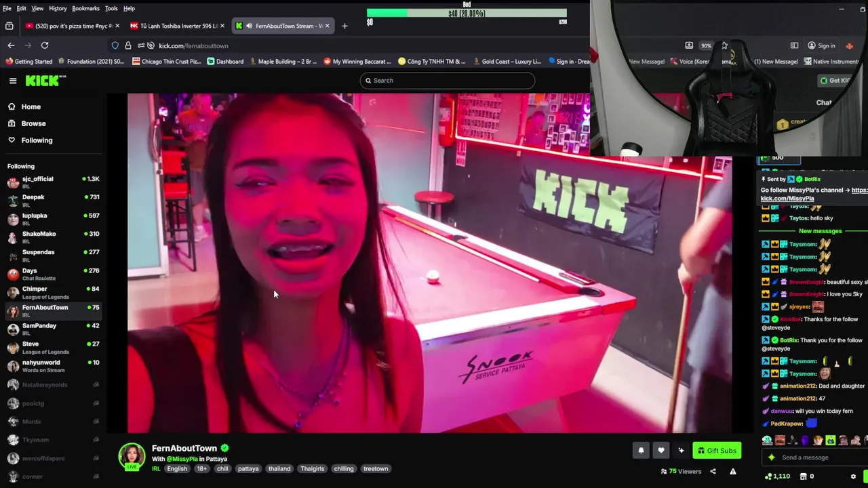Click the Gift Subs button

pyautogui.click(x=717, y=451)
